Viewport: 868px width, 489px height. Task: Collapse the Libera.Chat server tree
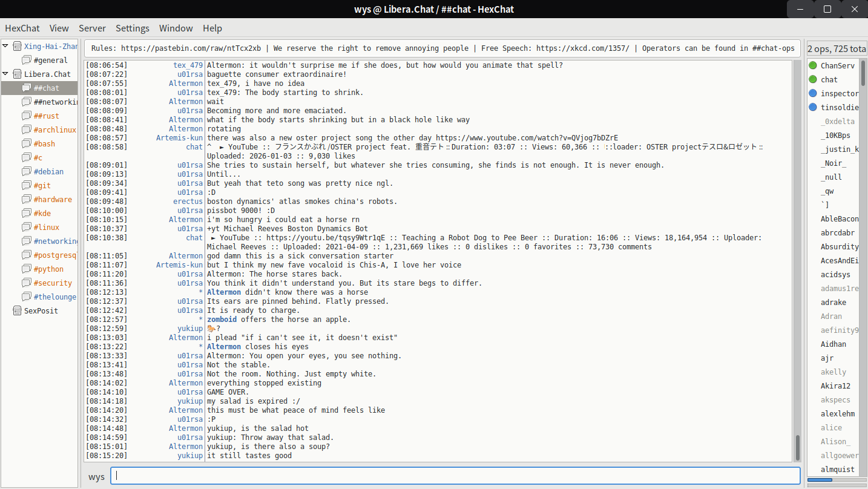(x=5, y=74)
